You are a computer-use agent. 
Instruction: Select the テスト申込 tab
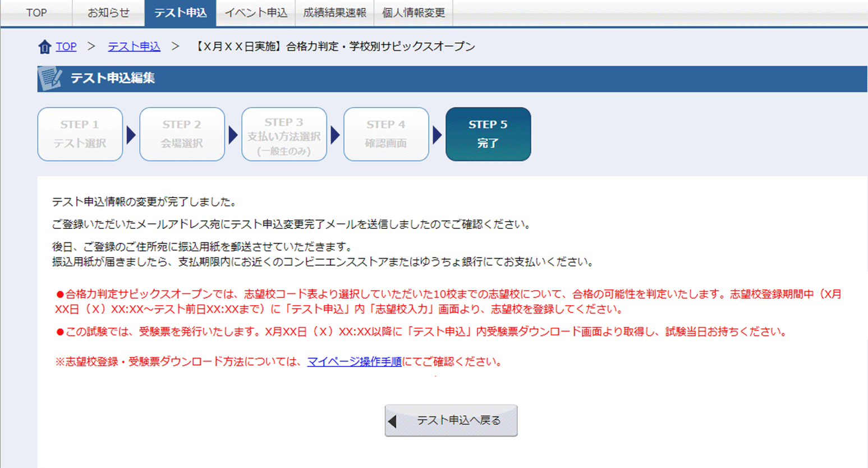[180, 12]
